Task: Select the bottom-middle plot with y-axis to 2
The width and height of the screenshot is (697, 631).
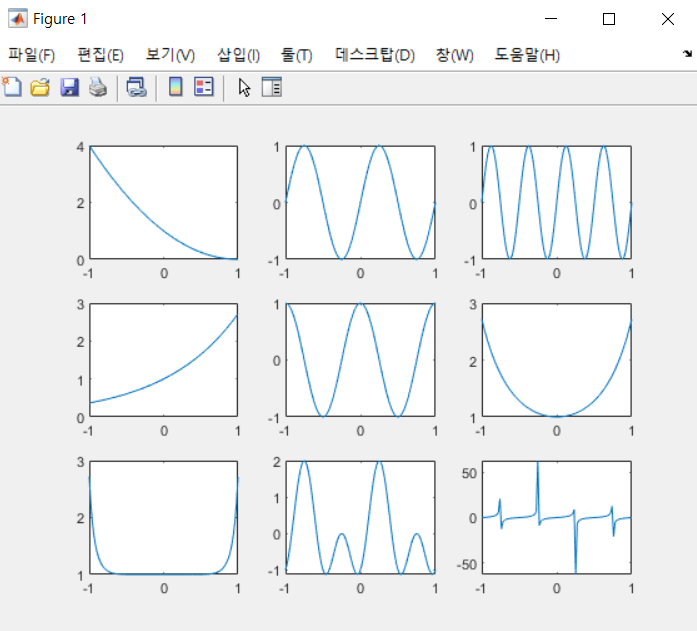Action: pos(361,518)
